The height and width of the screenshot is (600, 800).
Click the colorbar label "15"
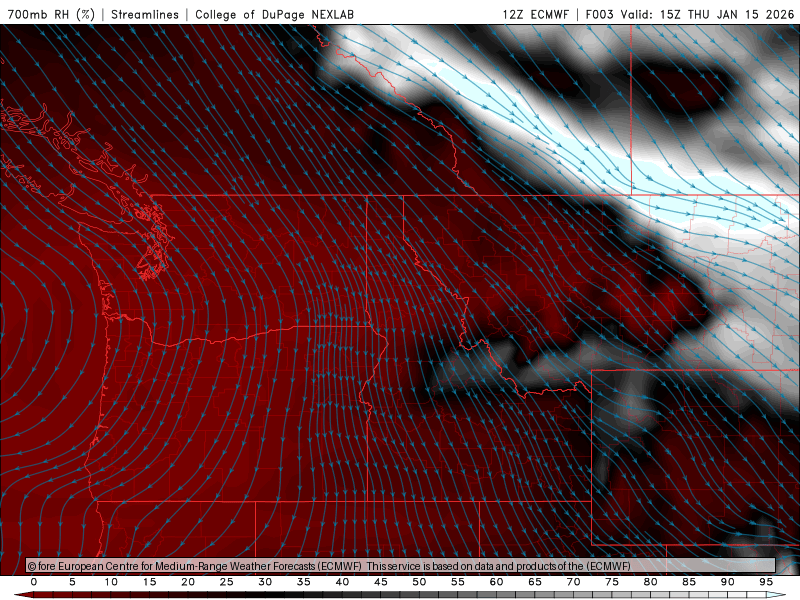(149, 582)
